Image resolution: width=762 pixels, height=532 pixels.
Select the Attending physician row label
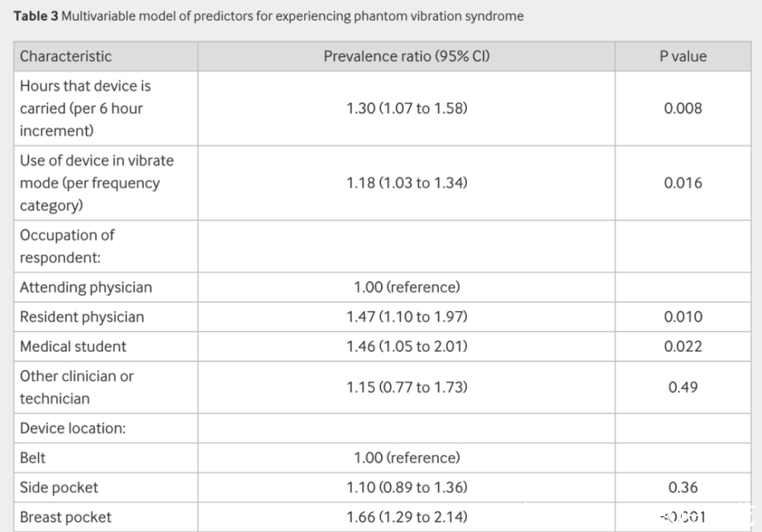click(85, 287)
